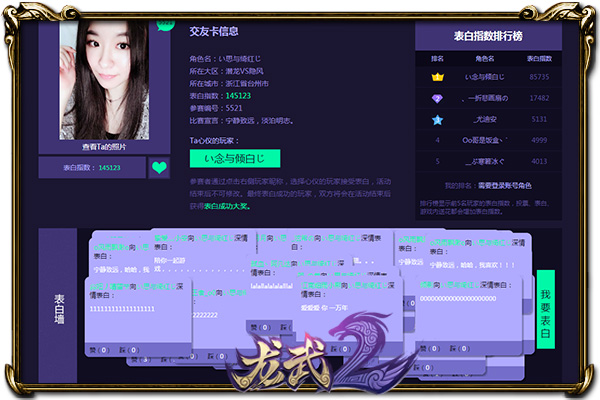Click the green heart icon beside 表白指数

158,168
